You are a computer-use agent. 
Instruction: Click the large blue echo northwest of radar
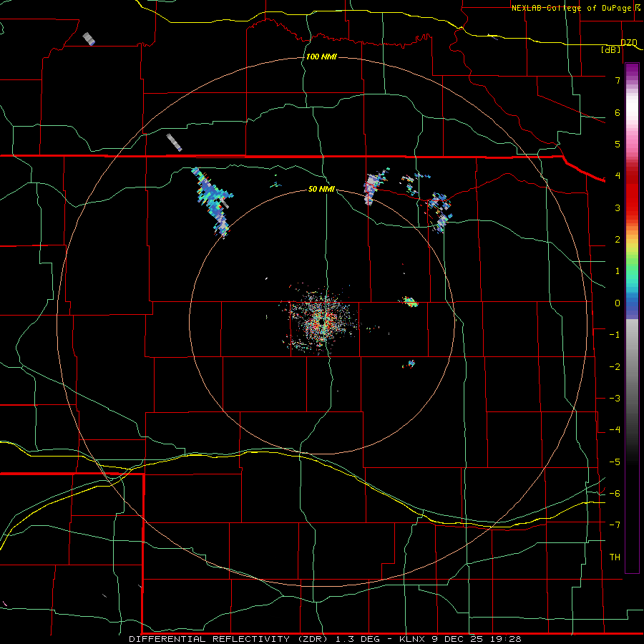(x=212, y=202)
